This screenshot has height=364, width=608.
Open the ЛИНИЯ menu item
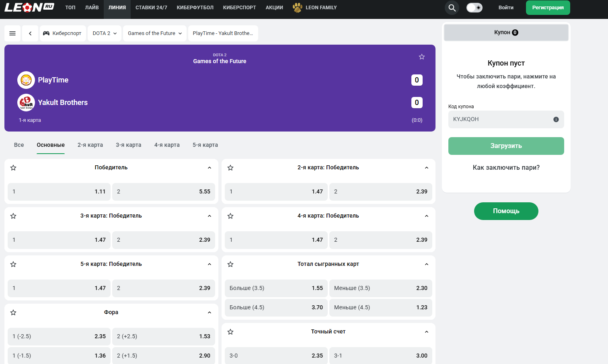tap(117, 8)
